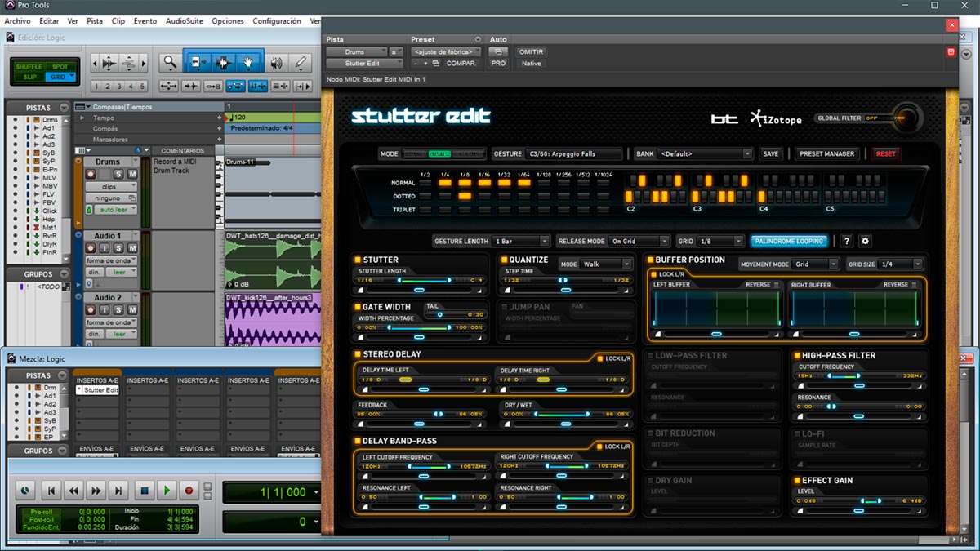Open Stutter Edit options gear icon
The width and height of the screenshot is (980, 551).
tap(866, 241)
